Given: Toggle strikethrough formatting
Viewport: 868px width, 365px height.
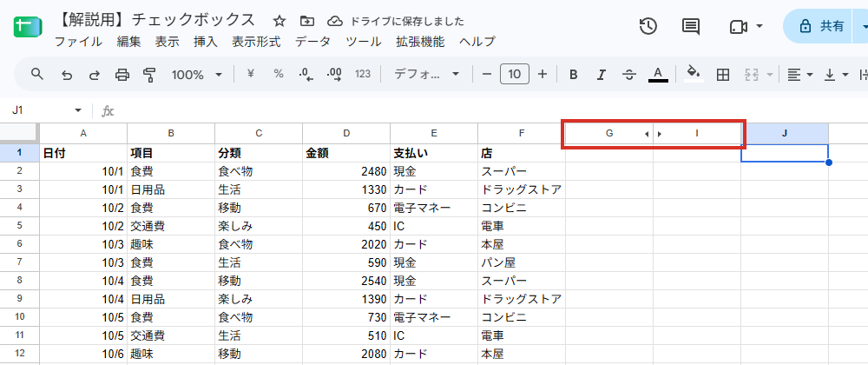Looking at the screenshot, I should click(628, 74).
